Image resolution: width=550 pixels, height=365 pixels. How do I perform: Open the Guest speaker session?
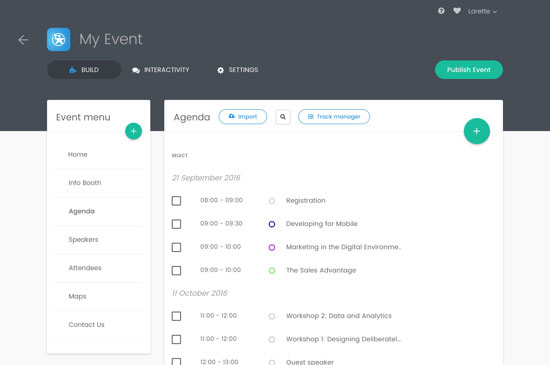coord(310,361)
